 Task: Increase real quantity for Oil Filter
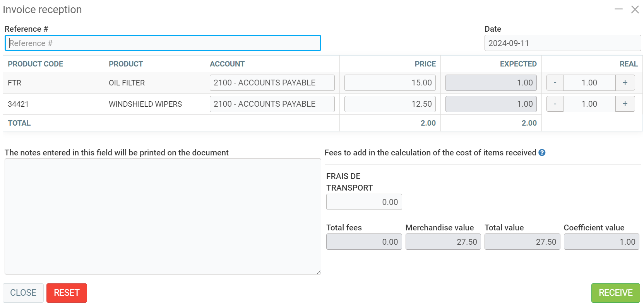[625, 83]
